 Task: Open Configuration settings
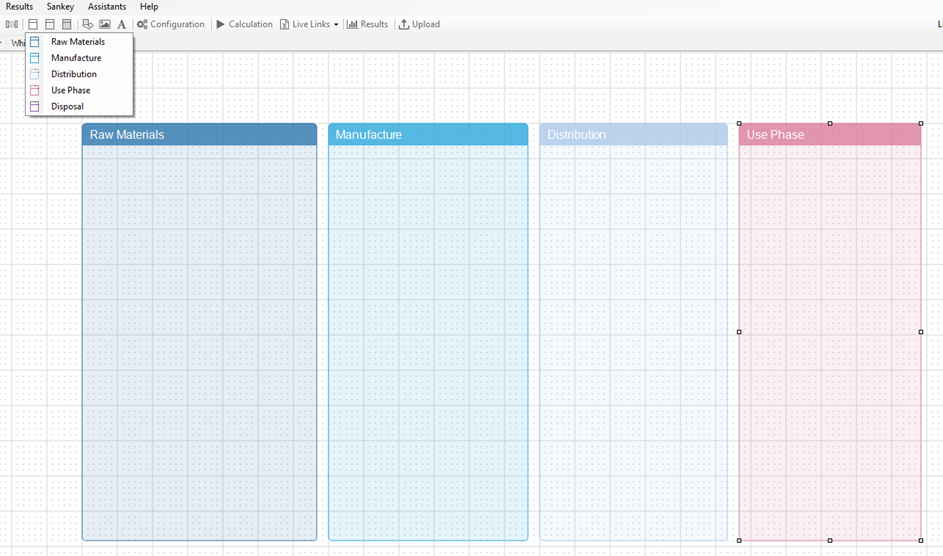pyautogui.click(x=171, y=24)
